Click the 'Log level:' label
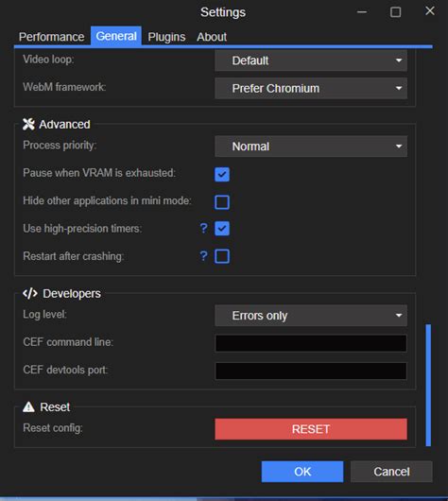Viewport: 448px width, 501px height. click(44, 315)
